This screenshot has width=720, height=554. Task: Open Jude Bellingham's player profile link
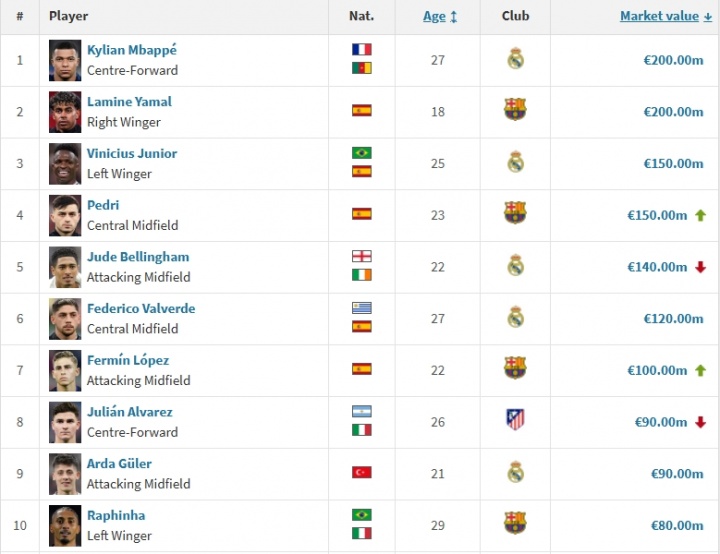coord(138,257)
